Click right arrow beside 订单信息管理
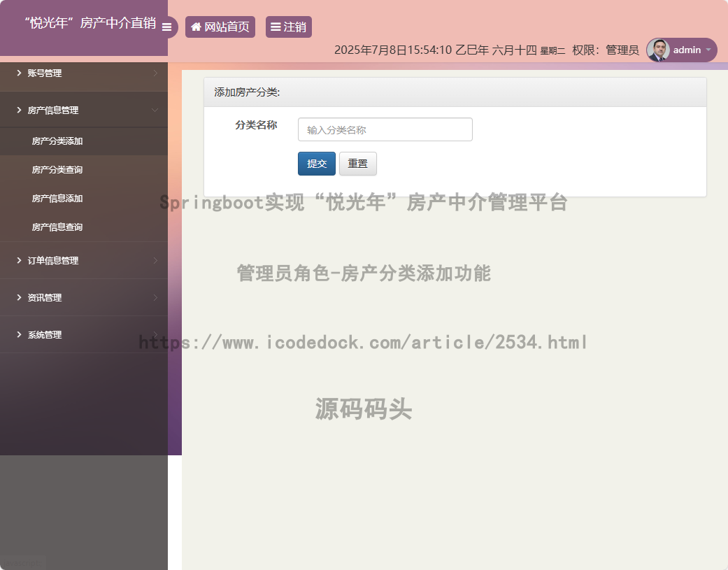 pos(155,260)
